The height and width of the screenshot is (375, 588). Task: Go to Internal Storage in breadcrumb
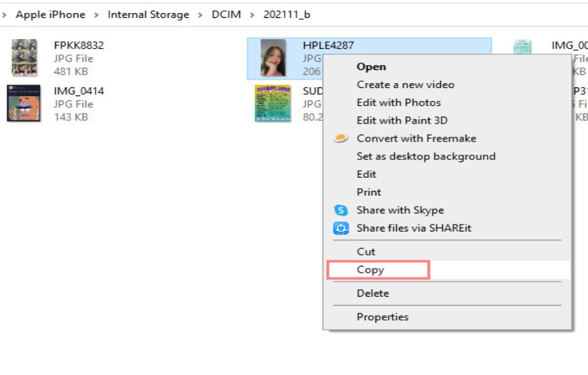pos(149,14)
